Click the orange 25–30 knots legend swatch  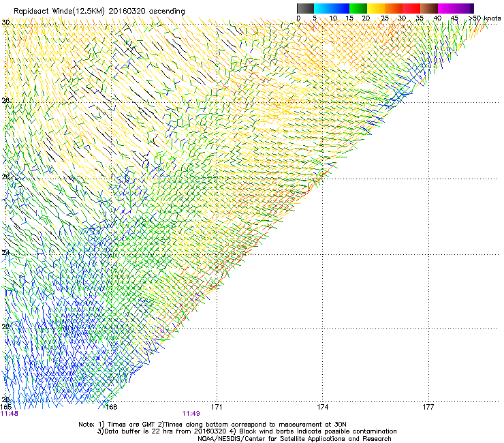[394, 8]
